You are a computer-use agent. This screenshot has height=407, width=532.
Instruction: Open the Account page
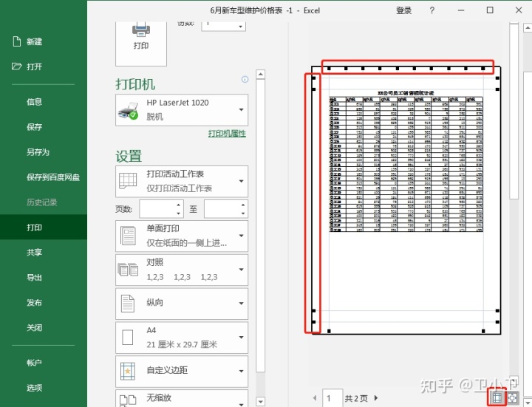coord(34,363)
